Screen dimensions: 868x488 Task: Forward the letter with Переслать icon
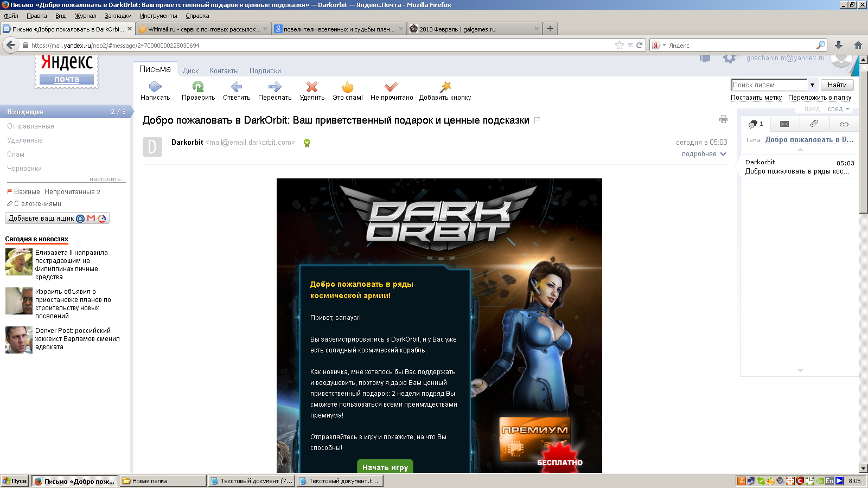coord(275,87)
